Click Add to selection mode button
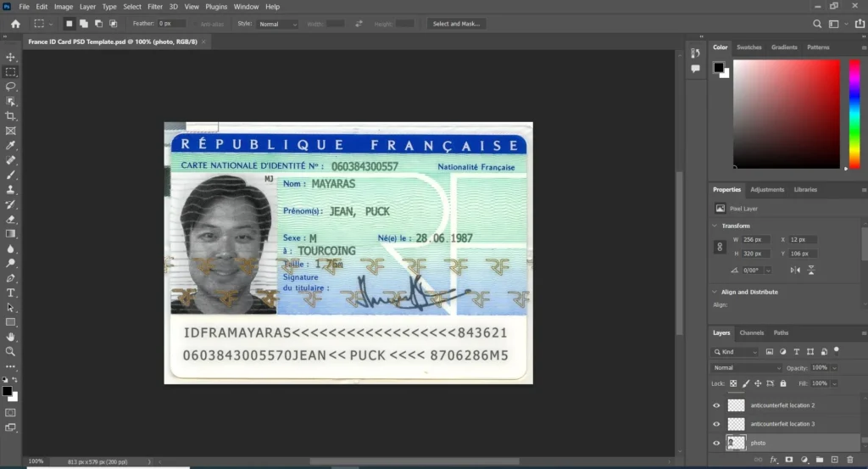This screenshot has height=469, width=868. click(x=84, y=24)
